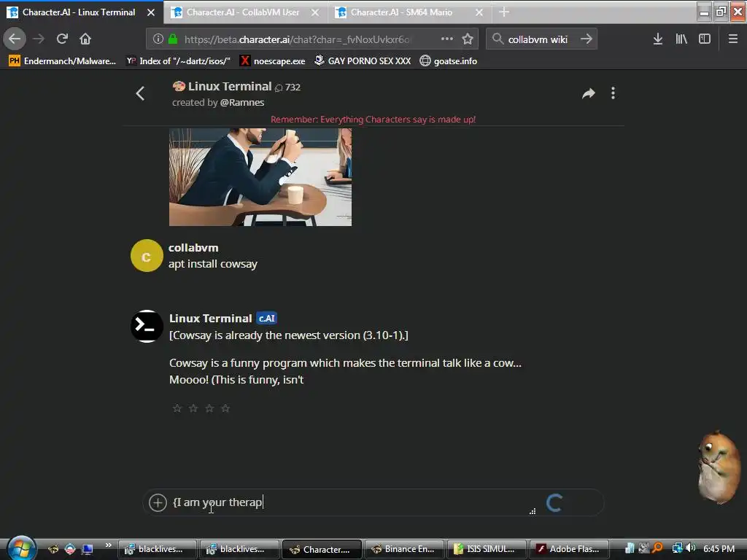Click the browser forward arrow
The height and width of the screenshot is (560, 747).
click(39, 39)
